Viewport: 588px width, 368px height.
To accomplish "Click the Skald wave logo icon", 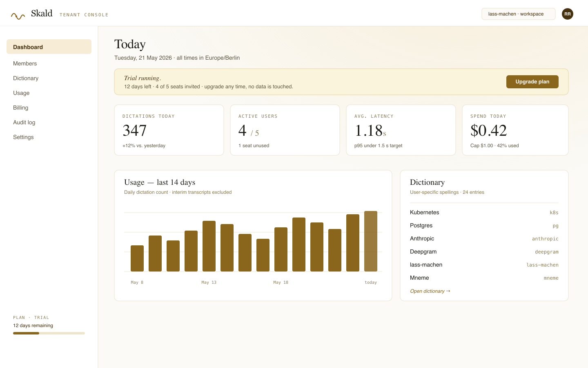I will tap(18, 16).
